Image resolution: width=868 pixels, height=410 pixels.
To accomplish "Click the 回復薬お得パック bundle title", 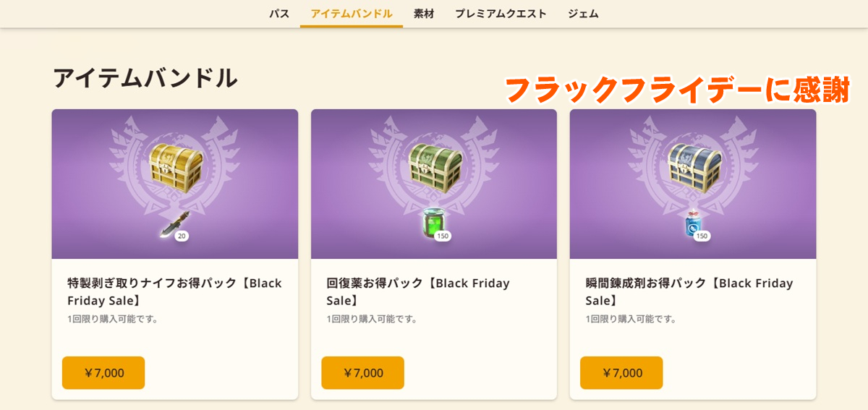I will 418,291.
